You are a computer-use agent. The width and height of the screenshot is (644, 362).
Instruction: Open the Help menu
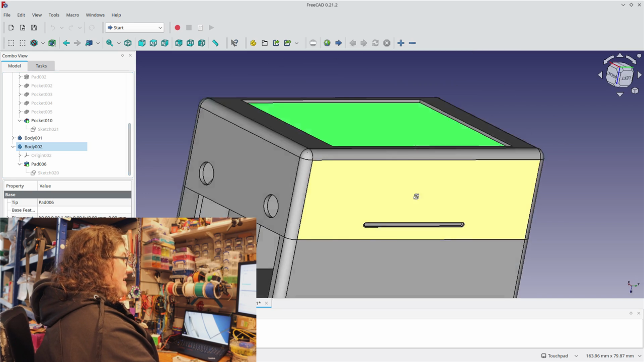(x=116, y=15)
